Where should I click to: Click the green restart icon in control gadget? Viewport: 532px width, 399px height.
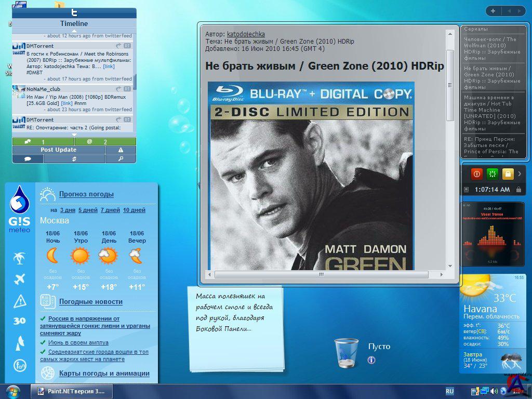coord(493,174)
